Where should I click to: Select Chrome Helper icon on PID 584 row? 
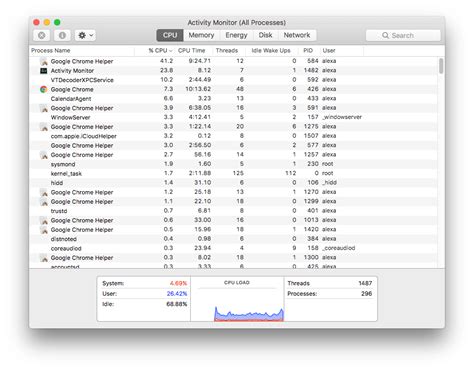point(43,61)
